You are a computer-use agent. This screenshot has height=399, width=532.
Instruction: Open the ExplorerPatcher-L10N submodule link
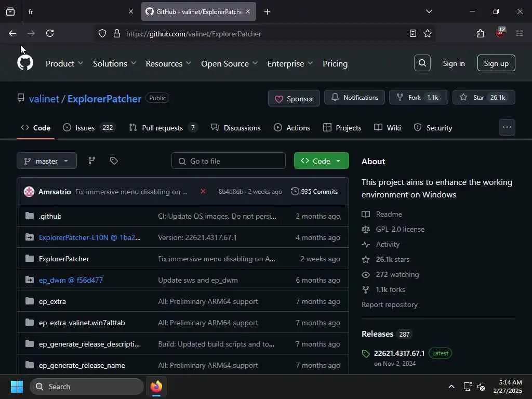point(89,237)
